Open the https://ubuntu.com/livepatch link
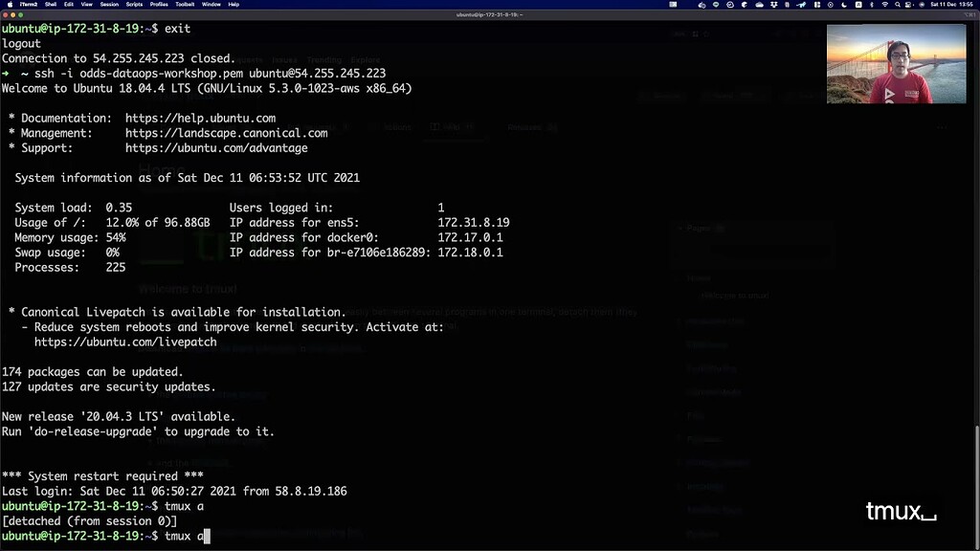The image size is (980, 551). 124,342
